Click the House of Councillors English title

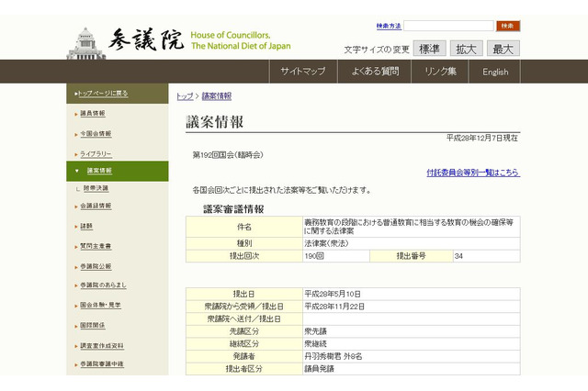[241, 40]
